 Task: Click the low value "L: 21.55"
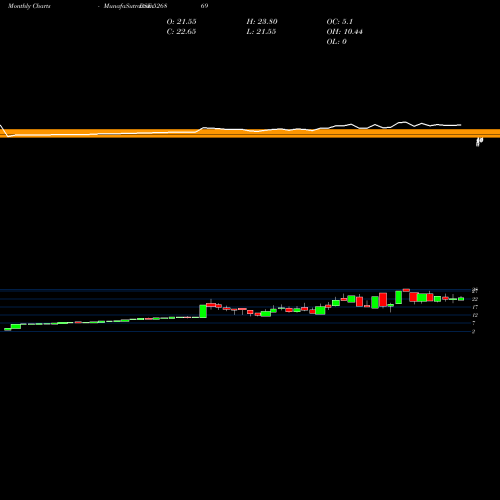[x=261, y=32]
